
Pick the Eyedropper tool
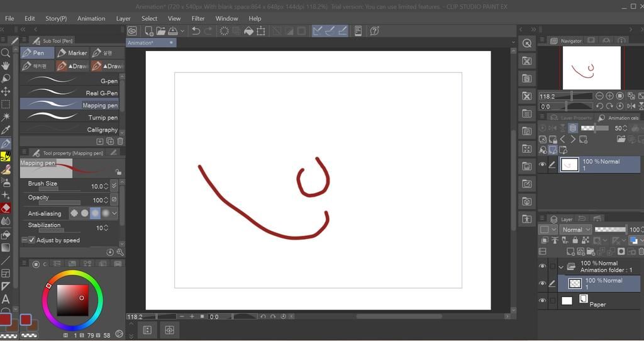coord(6,130)
